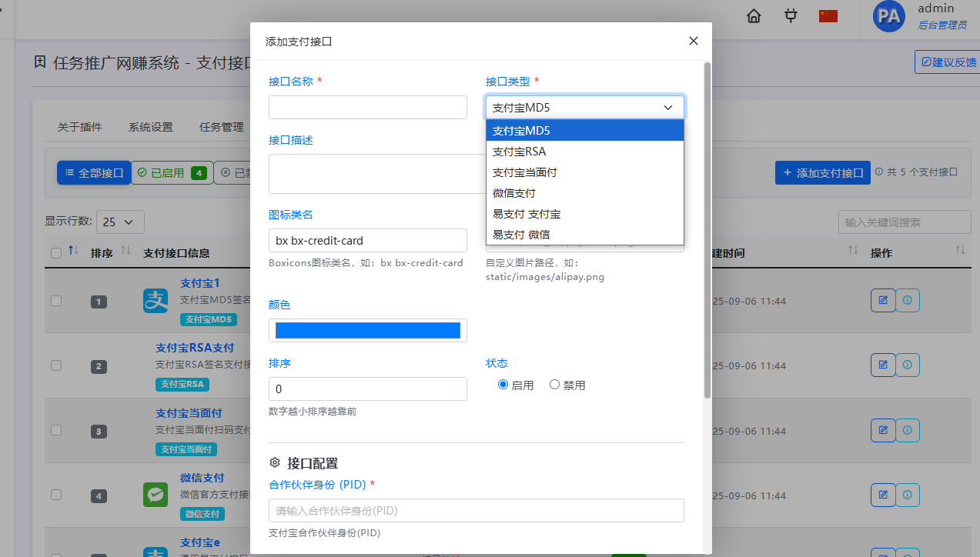Open the 任务管理 tab
980x557 pixels.
(x=221, y=126)
